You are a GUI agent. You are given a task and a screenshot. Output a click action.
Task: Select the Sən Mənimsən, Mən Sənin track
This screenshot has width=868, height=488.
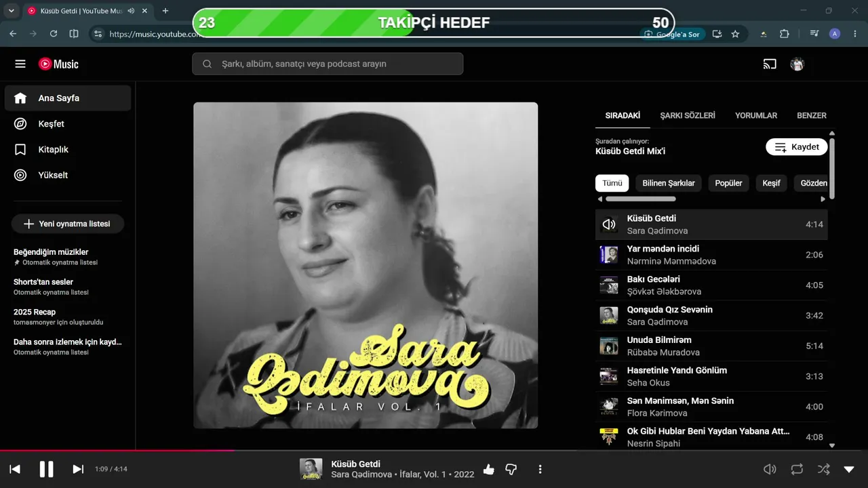(711, 407)
